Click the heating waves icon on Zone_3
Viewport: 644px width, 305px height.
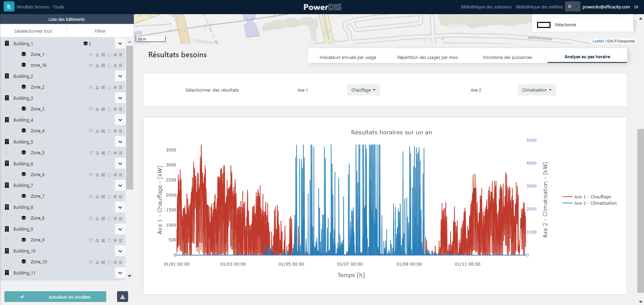click(x=91, y=109)
